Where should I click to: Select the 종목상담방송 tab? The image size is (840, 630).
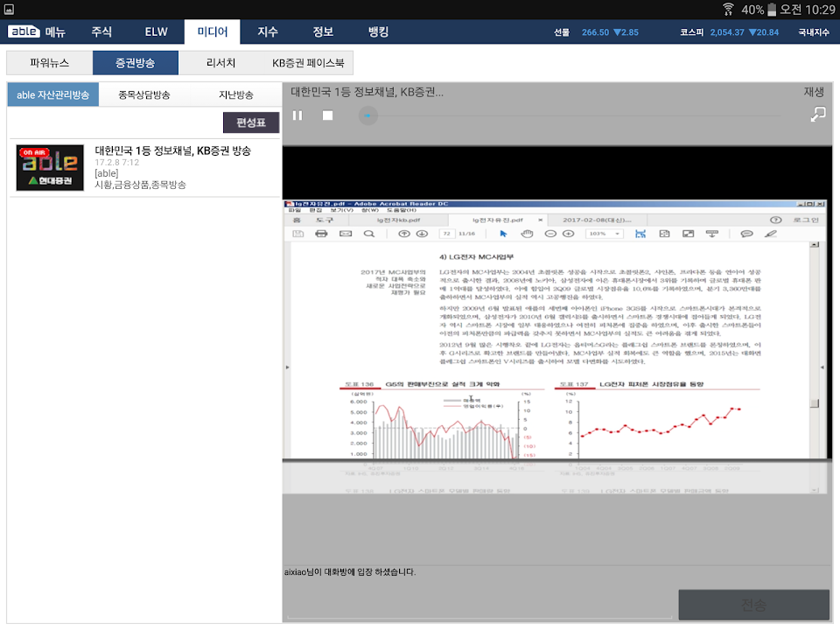pos(144,94)
